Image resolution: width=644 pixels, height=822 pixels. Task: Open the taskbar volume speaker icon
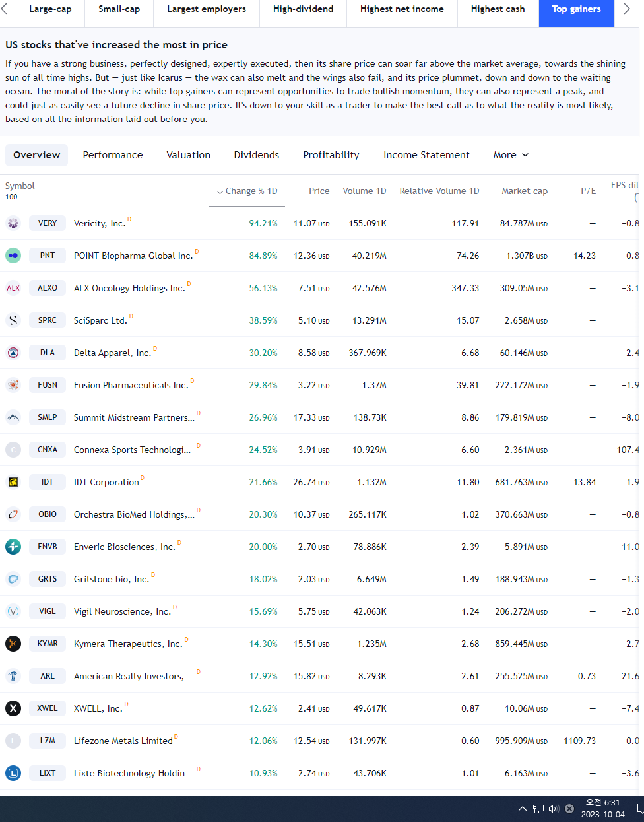coord(554,809)
